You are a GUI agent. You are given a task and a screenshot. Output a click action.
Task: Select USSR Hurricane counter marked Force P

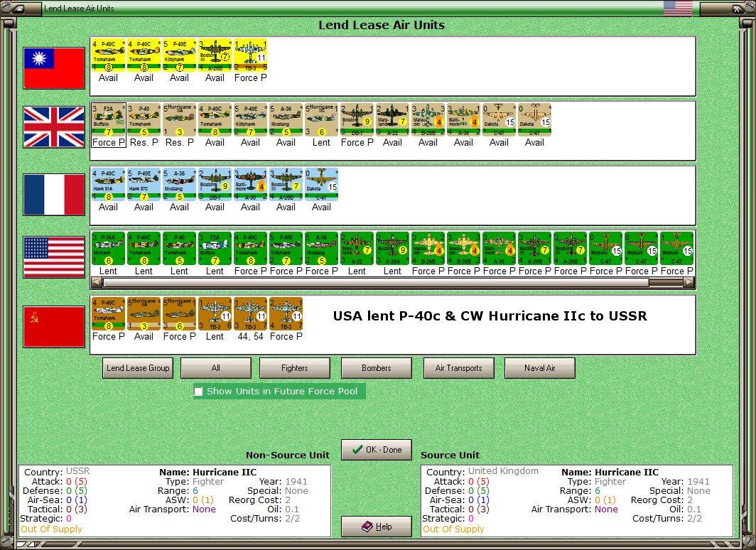point(179,314)
